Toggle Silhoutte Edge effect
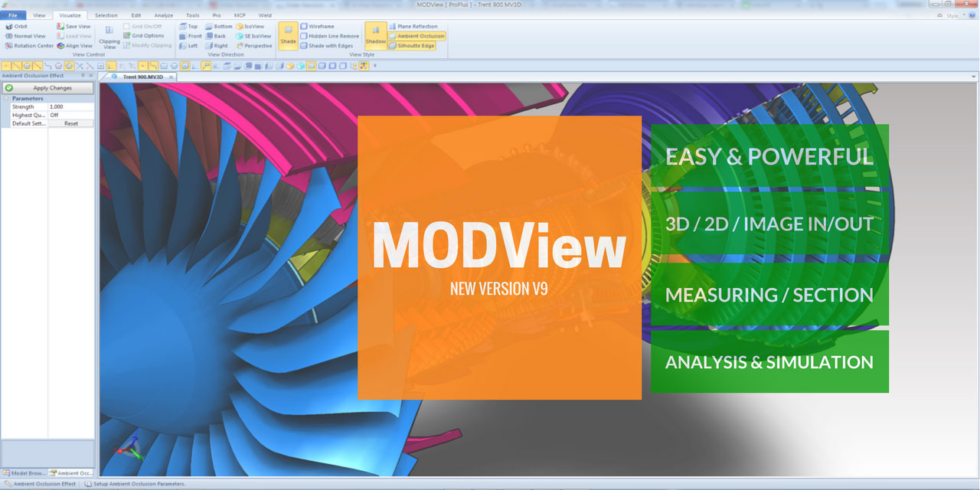This screenshot has width=980, height=490. tap(411, 45)
